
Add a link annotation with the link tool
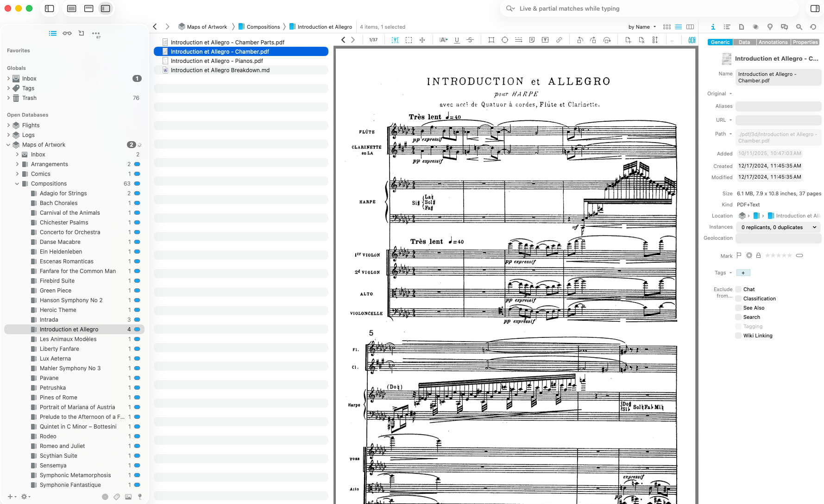(x=559, y=40)
